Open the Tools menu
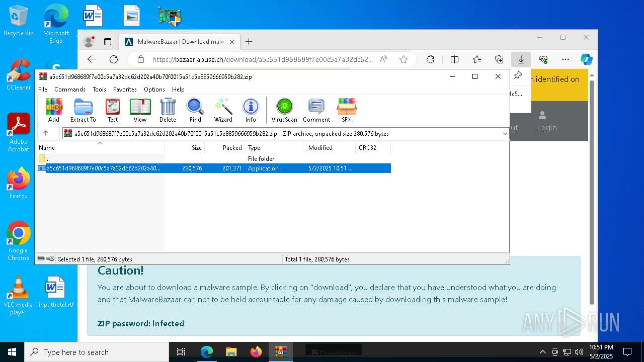This screenshot has width=644, height=362. [99, 89]
